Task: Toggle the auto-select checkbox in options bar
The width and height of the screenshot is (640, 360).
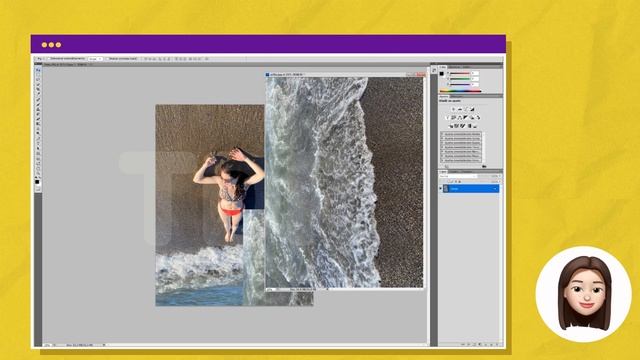Action: pyautogui.click(x=49, y=58)
